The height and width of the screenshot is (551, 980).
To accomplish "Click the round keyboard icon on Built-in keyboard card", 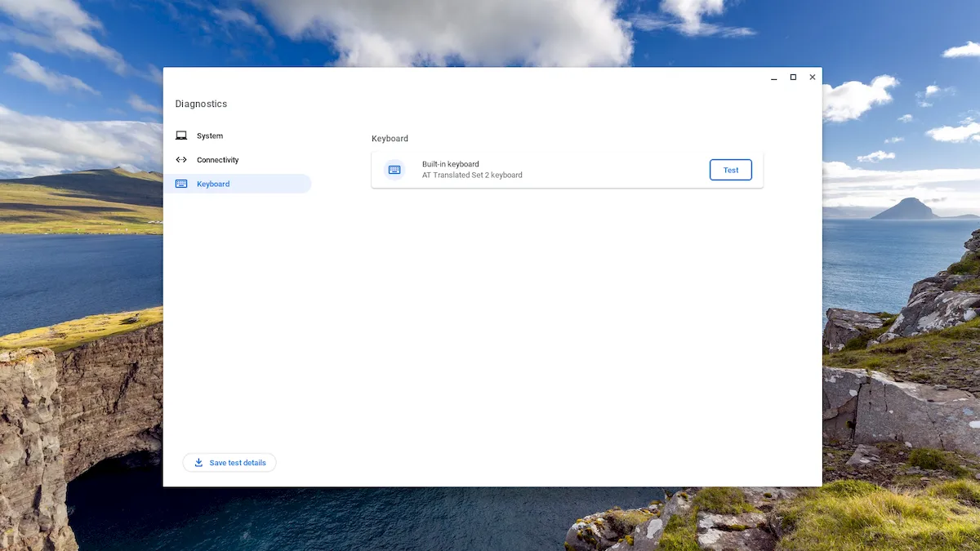I will [394, 170].
